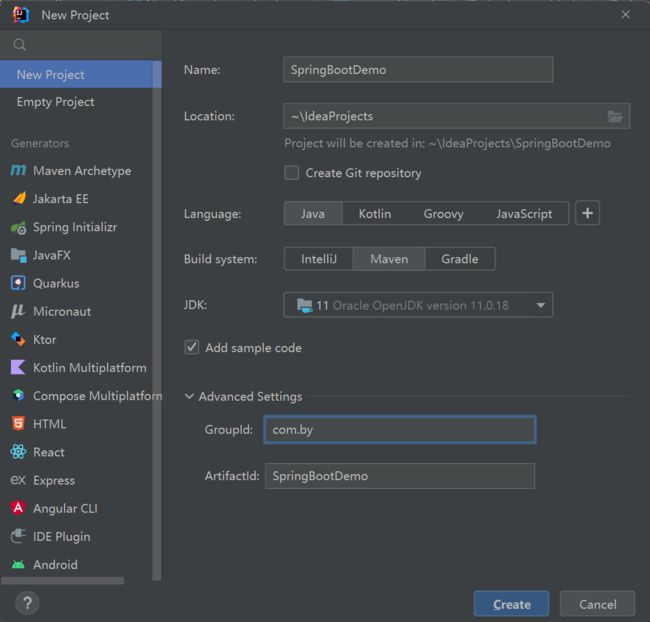Collapse the Advanced Settings section
The width and height of the screenshot is (650, 622).
point(189,396)
